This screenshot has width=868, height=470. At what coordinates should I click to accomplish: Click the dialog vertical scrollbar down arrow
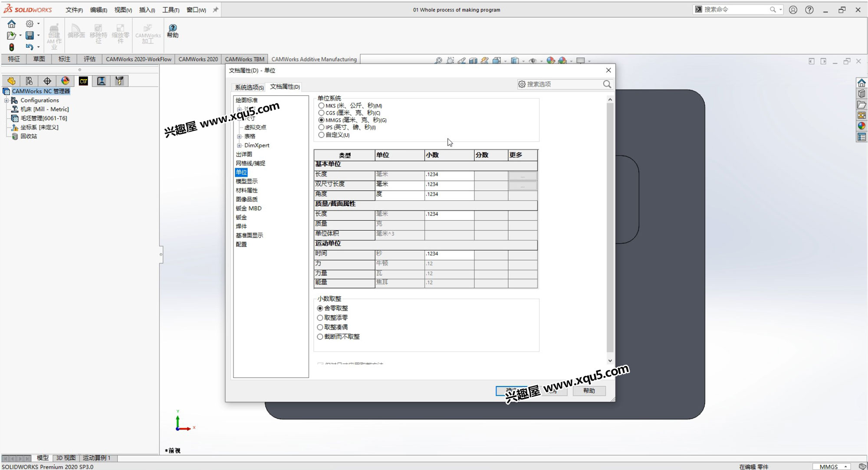[610, 361]
